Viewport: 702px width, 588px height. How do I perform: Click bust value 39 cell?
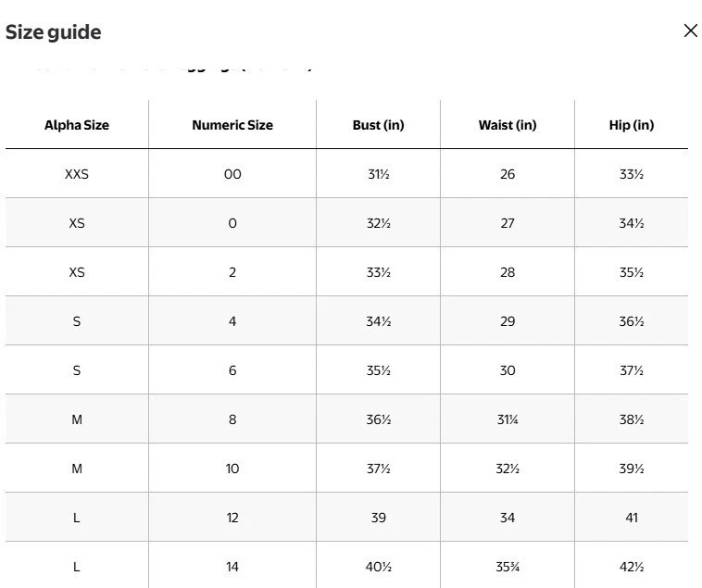378,518
